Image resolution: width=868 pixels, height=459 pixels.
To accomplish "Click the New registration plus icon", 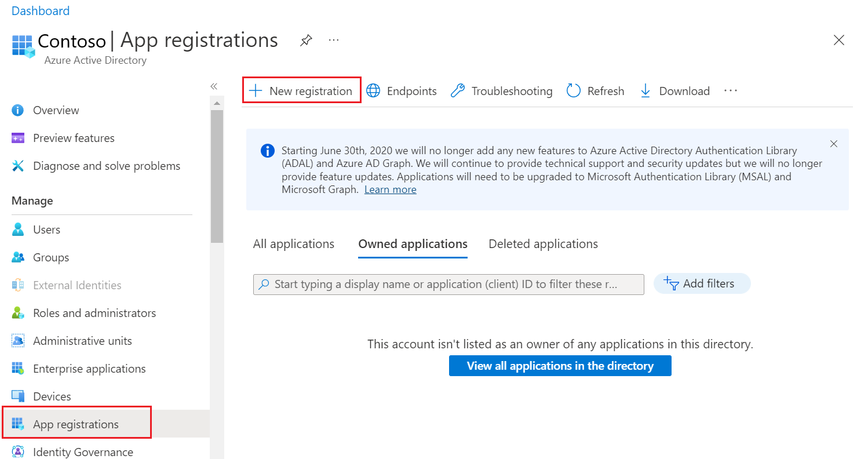I will (256, 91).
